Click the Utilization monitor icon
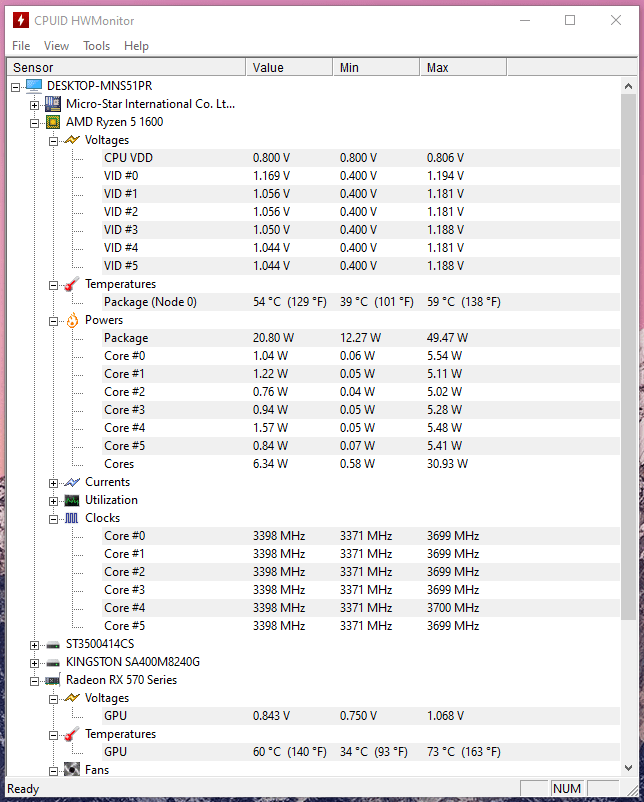Image resolution: width=644 pixels, height=802 pixels. [72, 500]
